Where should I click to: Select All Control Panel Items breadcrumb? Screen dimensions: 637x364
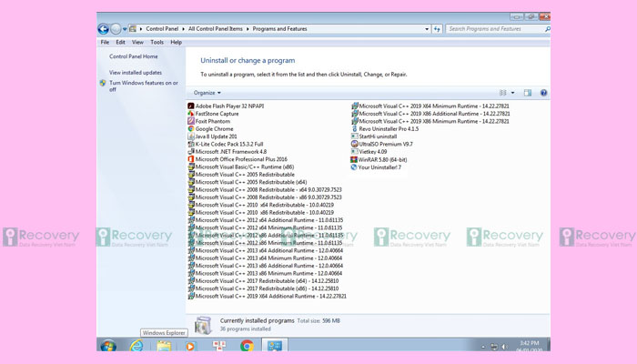point(216,29)
